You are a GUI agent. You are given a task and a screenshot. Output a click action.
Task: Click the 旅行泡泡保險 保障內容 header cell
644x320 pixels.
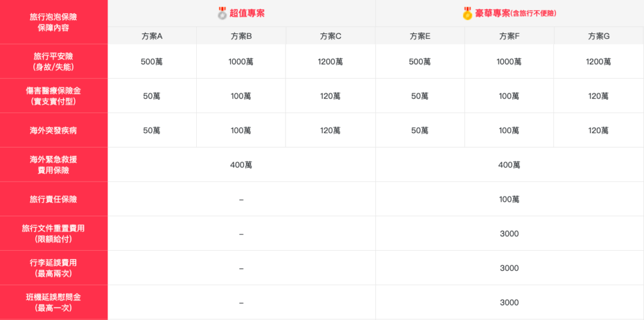tap(53, 22)
